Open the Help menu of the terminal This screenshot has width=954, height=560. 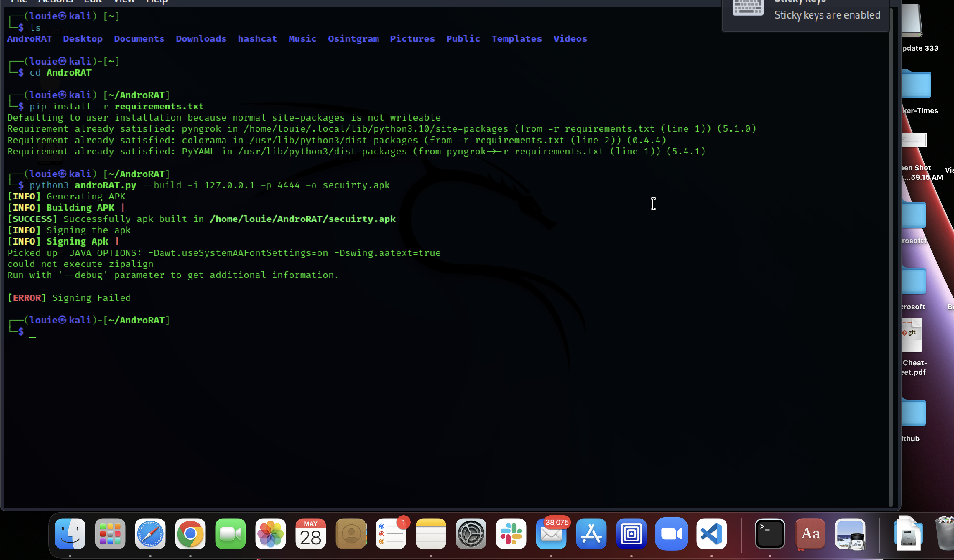coord(156,2)
